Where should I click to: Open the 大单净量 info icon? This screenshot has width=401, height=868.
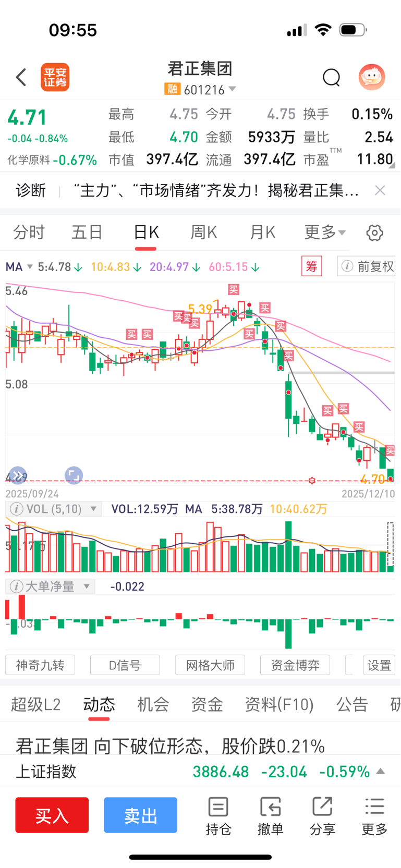[x=17, y=586]
